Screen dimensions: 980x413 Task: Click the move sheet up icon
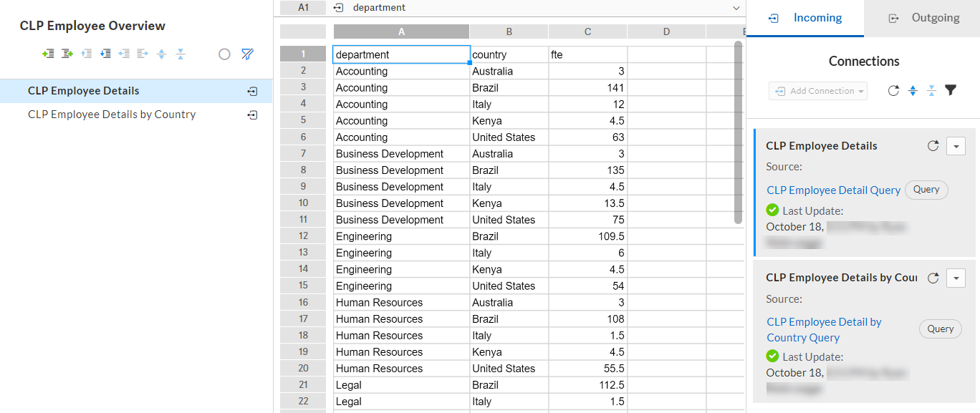(x=87, y=54)
